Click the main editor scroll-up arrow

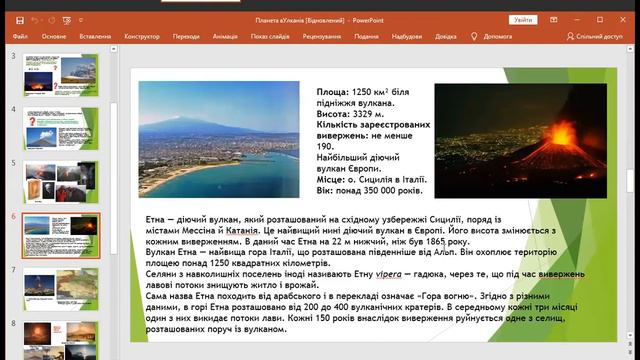point(630,49)
